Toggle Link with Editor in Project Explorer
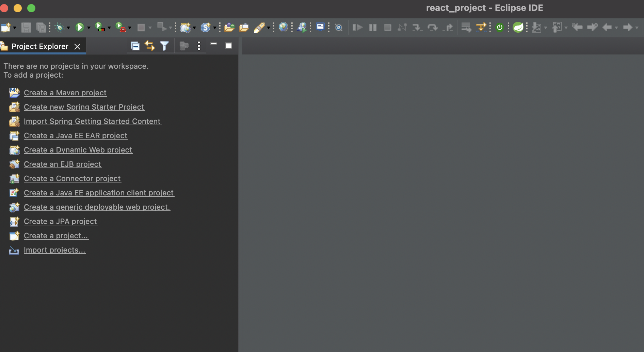The height and width of the screenshot is (352, 644). (x=150, y=46)
